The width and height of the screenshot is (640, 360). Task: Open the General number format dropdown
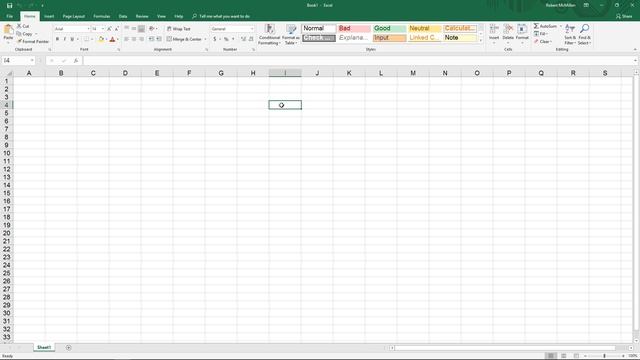click(251, 29)
